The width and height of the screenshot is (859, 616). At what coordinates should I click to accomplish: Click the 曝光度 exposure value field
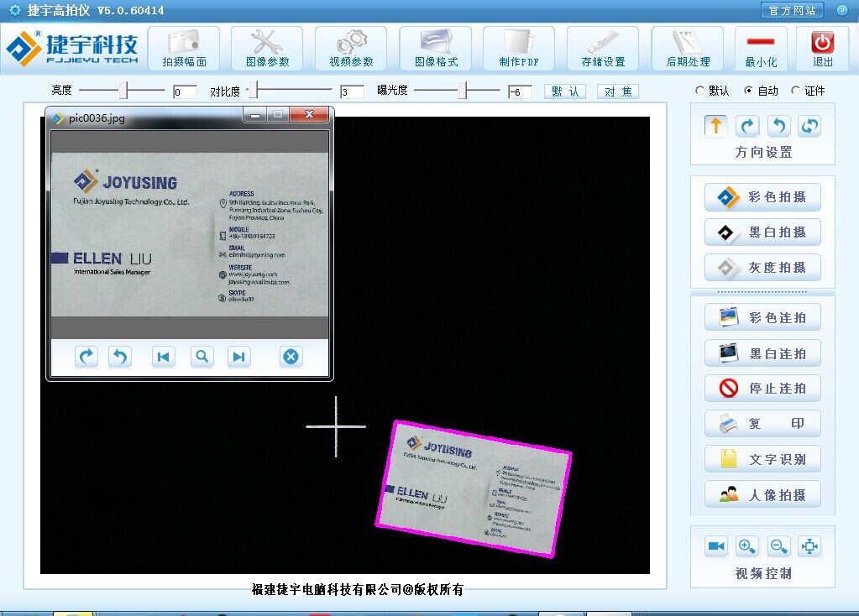pos(520,92)
